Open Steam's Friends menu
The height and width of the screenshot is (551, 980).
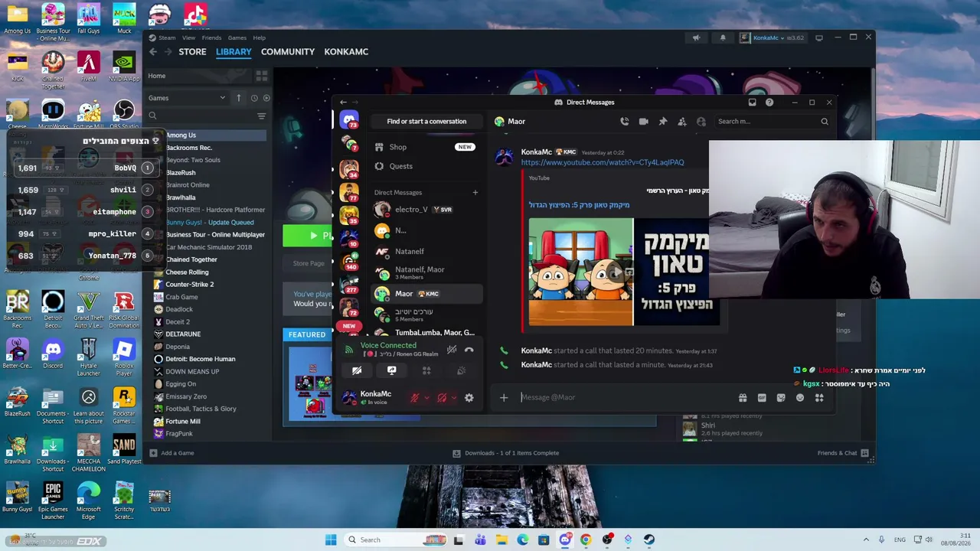click(x=211, y=37)
